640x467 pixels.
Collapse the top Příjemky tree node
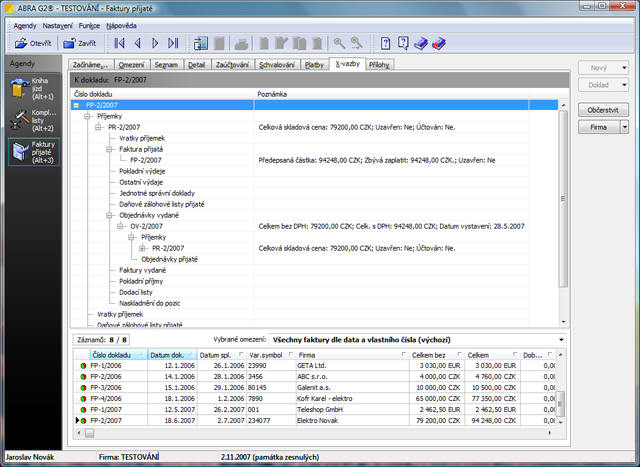click(87, 116)
